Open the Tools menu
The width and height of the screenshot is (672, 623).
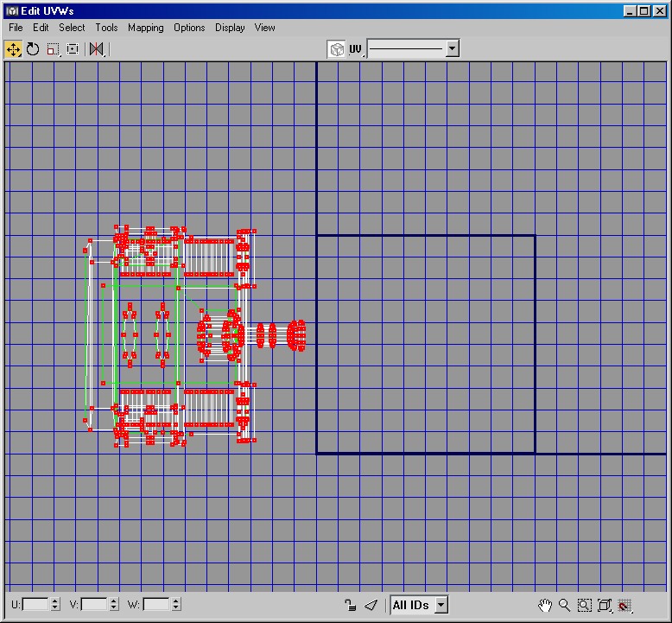(106, 28)
